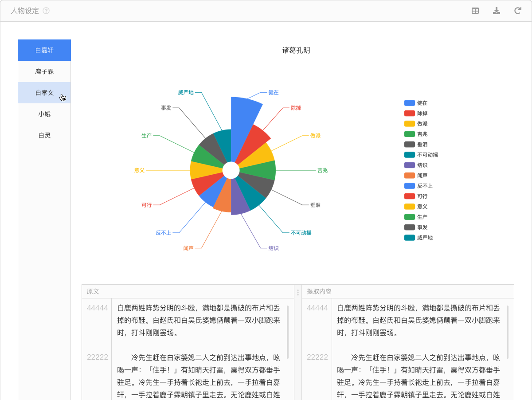Click the splitter drag handle between panels
Viewport: 532px width, 400px height.
pyautogui.click(x=298, y=292)
